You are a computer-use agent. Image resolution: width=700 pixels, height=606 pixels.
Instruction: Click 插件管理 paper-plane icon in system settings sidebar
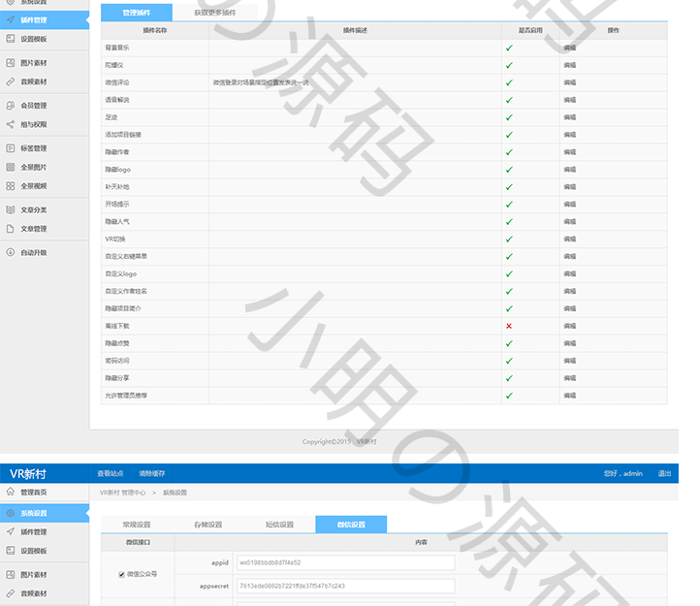11,531
